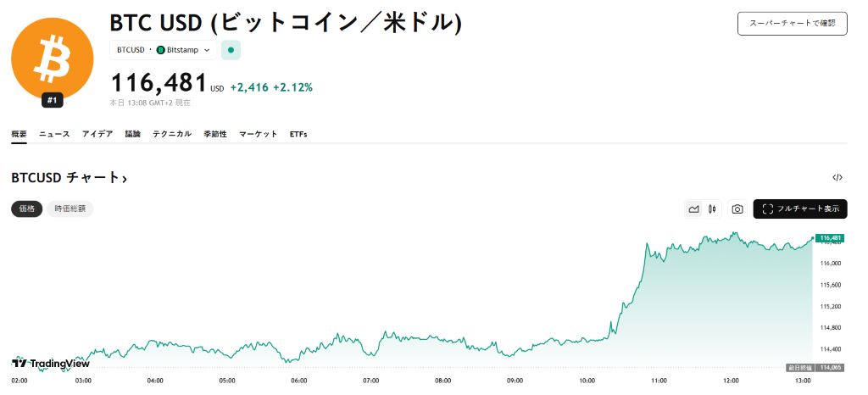Open the 概要 (overview) tab
Viewport: 868px width, 395px height.
[x=19, y=134]
